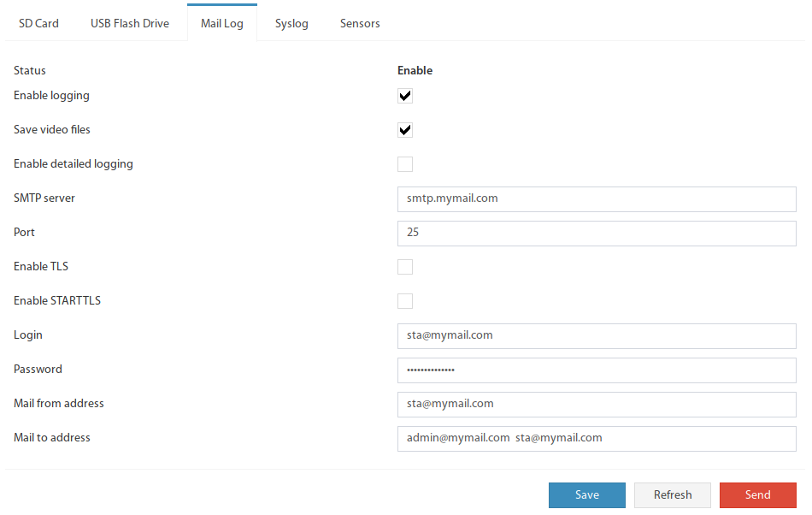The image size is (812, 515).
Task: Uncheck the Enable logging checkbox
Action: (405, 96)
